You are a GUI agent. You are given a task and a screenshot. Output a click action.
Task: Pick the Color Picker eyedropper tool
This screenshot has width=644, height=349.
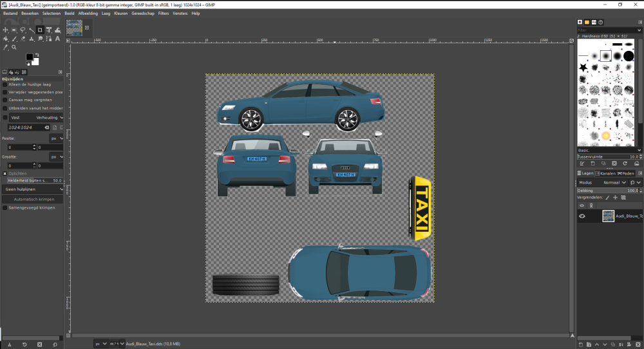(x=6, y=47)
